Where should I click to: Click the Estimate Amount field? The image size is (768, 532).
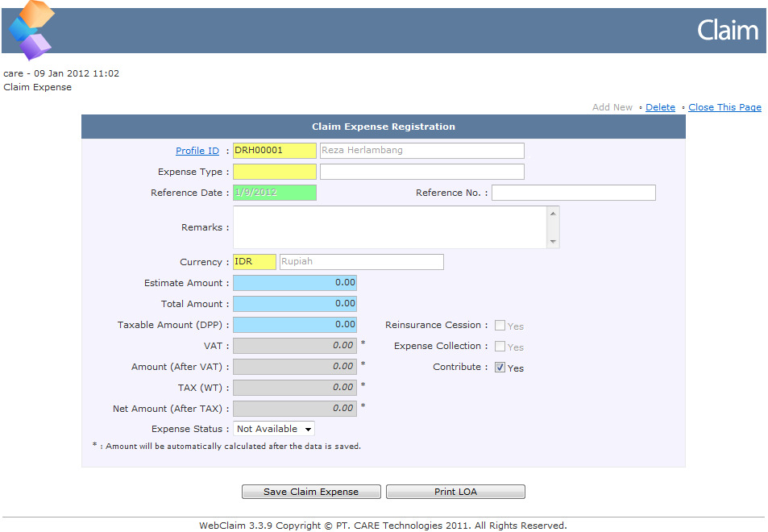point(295,283)
